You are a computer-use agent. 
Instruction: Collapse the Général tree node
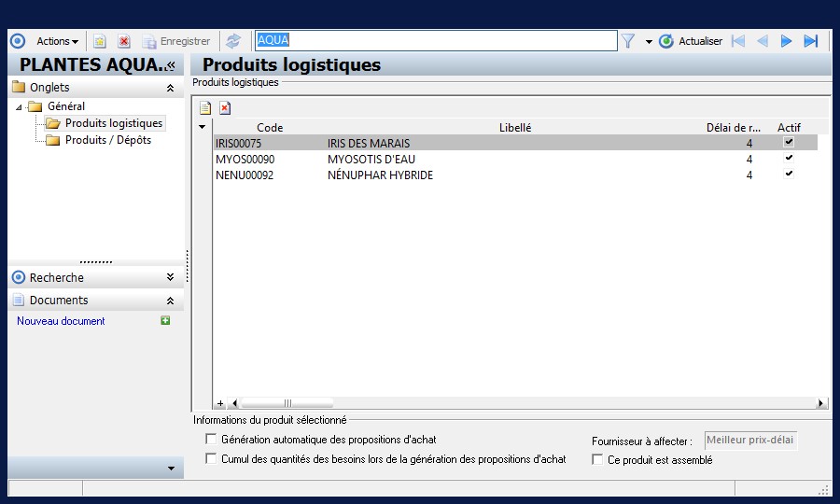pyautogui.click(x=19, y=107)
